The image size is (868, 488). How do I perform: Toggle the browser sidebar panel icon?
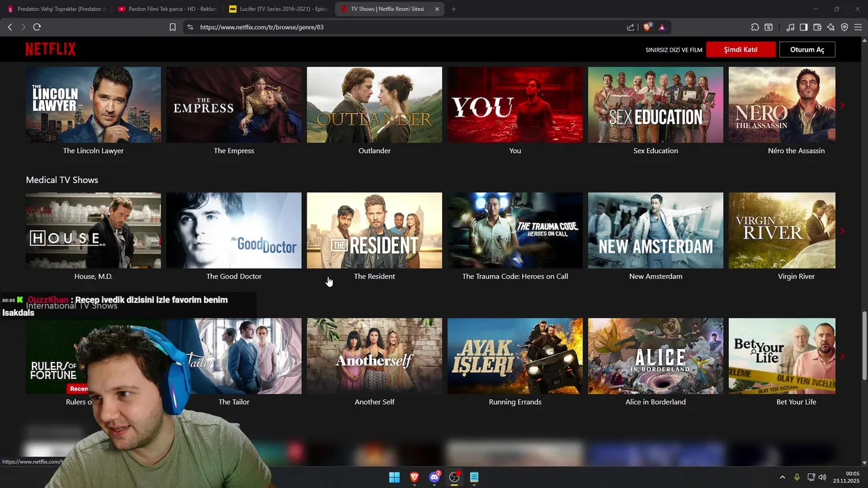(x=804, y=27)
